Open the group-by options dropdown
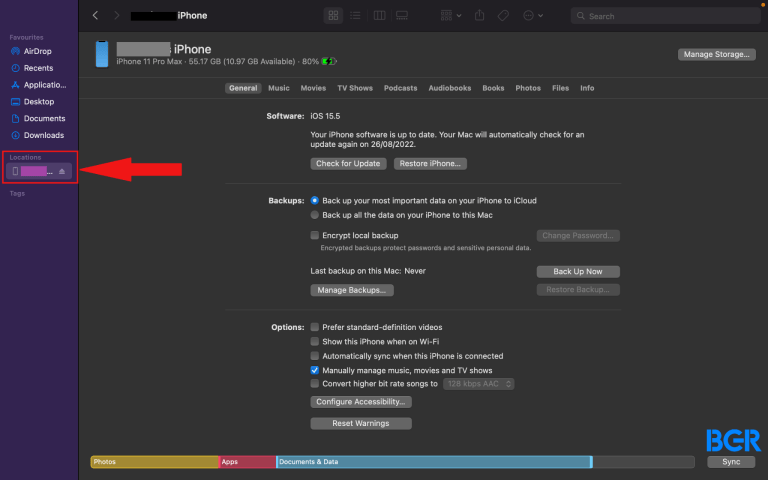Image resolution: width=768 pixels, height=480 pixels. 451,16
